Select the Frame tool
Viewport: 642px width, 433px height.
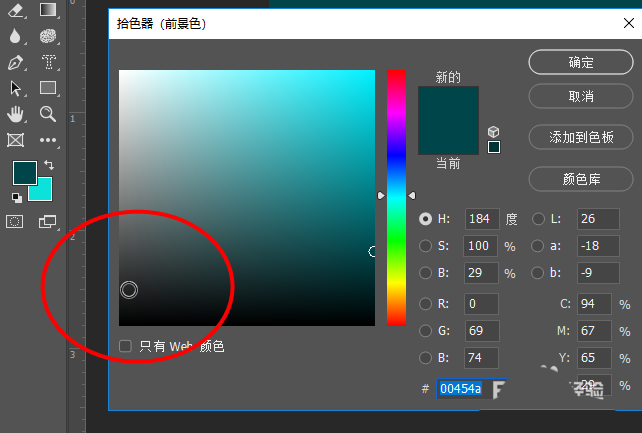(x=16, y=140)
